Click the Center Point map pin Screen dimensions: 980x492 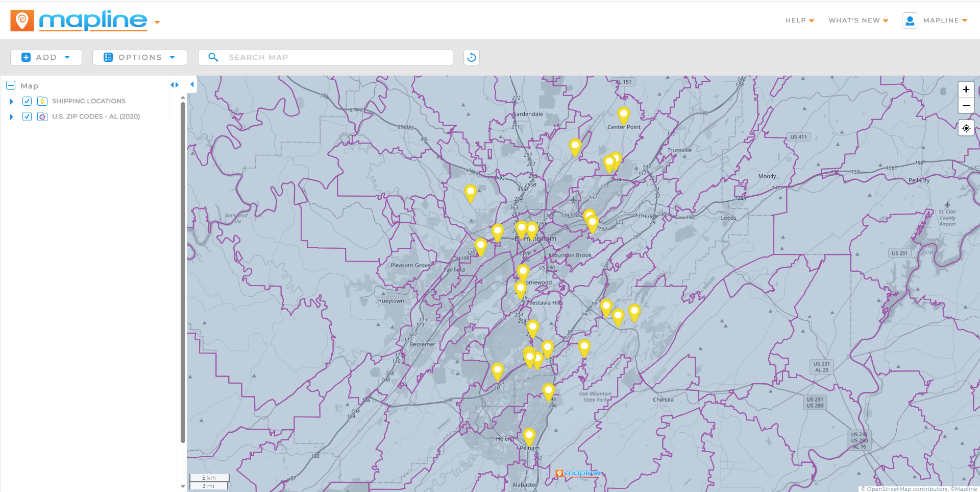[x=623, y=115]
